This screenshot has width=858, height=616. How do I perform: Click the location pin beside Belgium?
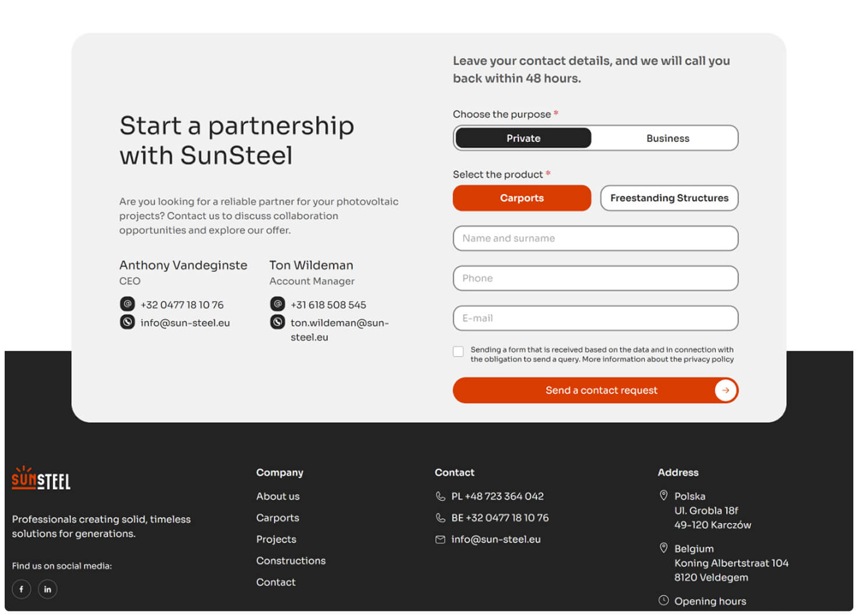pos(664,548)
